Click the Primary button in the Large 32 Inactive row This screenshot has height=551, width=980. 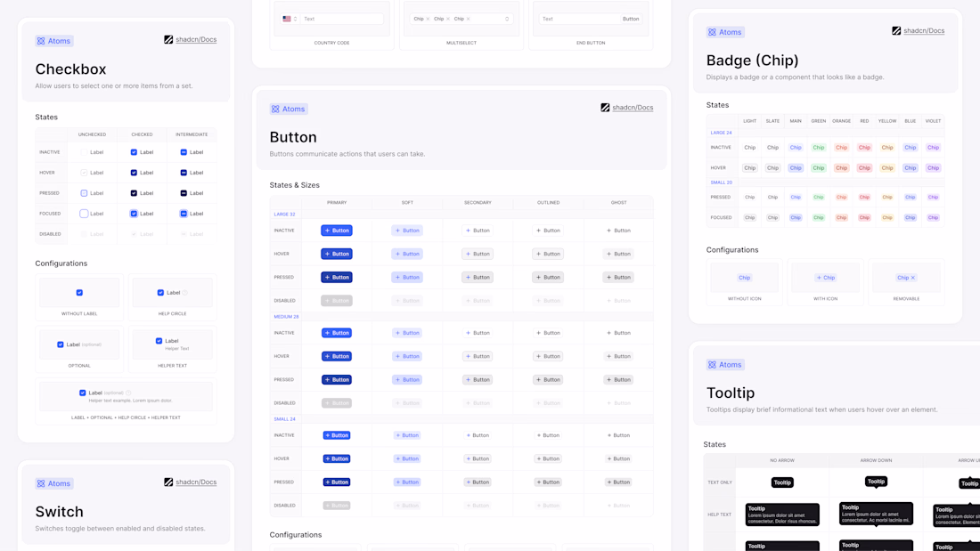click(x=337, y=231)
